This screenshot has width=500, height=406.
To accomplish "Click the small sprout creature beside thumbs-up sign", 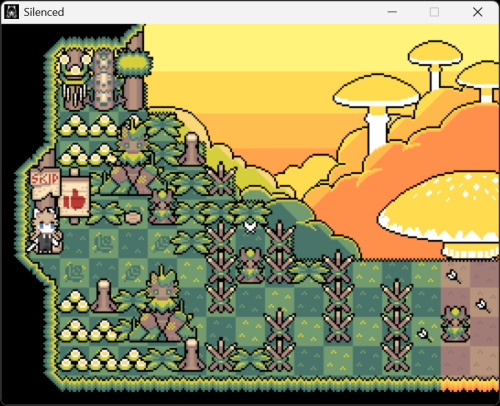I will coord(162,207).
